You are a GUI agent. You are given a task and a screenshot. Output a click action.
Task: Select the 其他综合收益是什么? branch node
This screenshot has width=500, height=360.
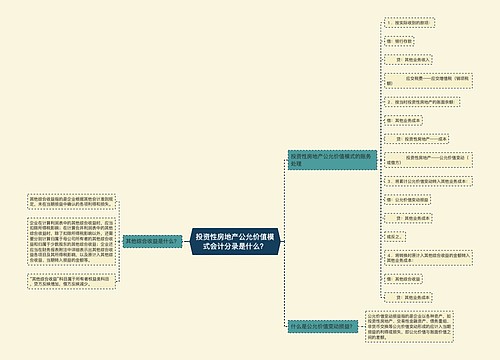coord(152,241)
